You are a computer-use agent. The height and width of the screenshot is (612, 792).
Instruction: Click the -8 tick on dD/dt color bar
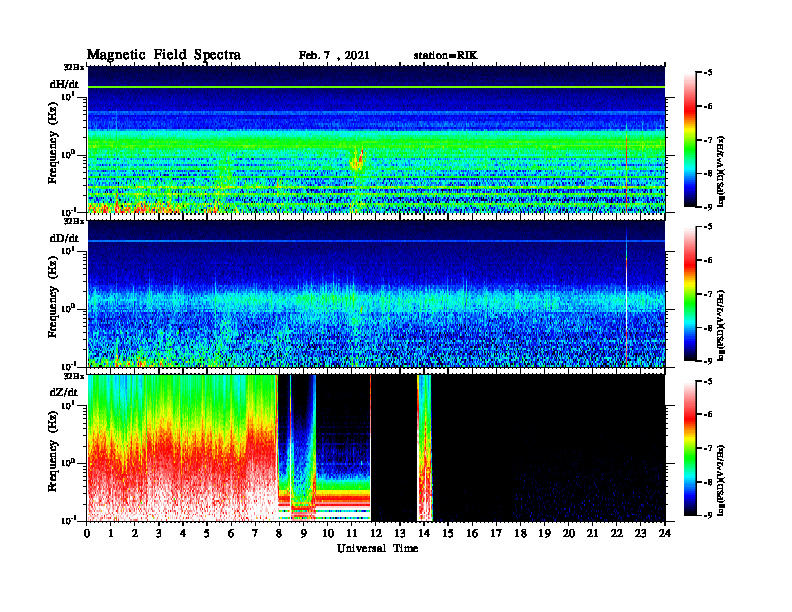pos(708,328)
